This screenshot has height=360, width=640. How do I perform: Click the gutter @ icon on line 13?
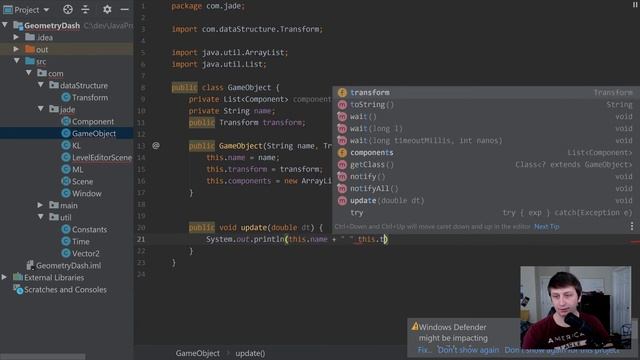[x=156, y=145]
